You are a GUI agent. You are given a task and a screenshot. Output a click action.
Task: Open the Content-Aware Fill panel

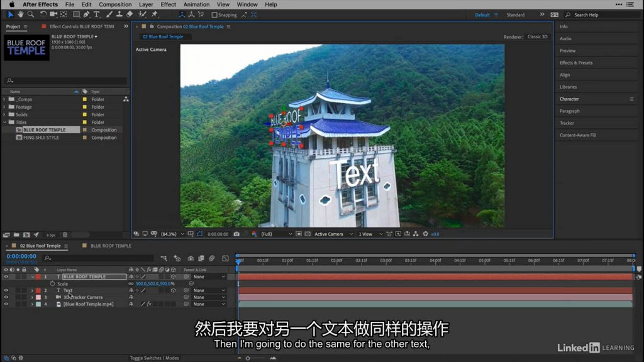(x=578, y=135)
